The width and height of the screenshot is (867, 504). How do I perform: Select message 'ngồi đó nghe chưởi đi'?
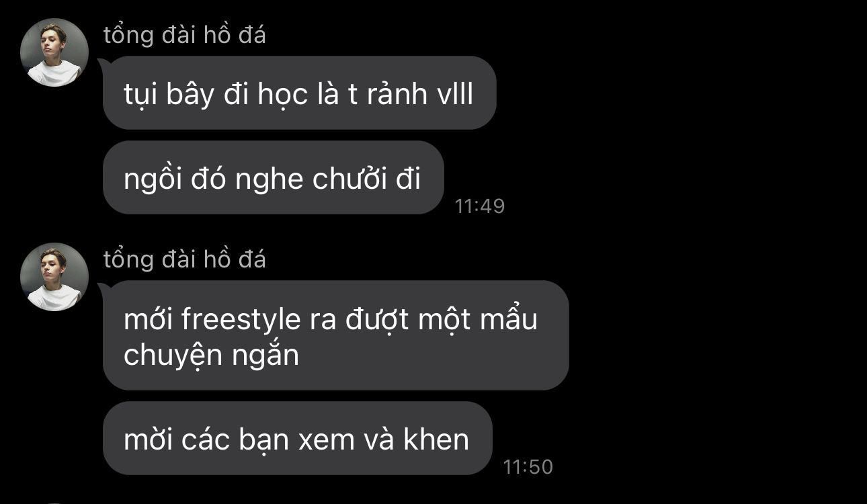274,177
